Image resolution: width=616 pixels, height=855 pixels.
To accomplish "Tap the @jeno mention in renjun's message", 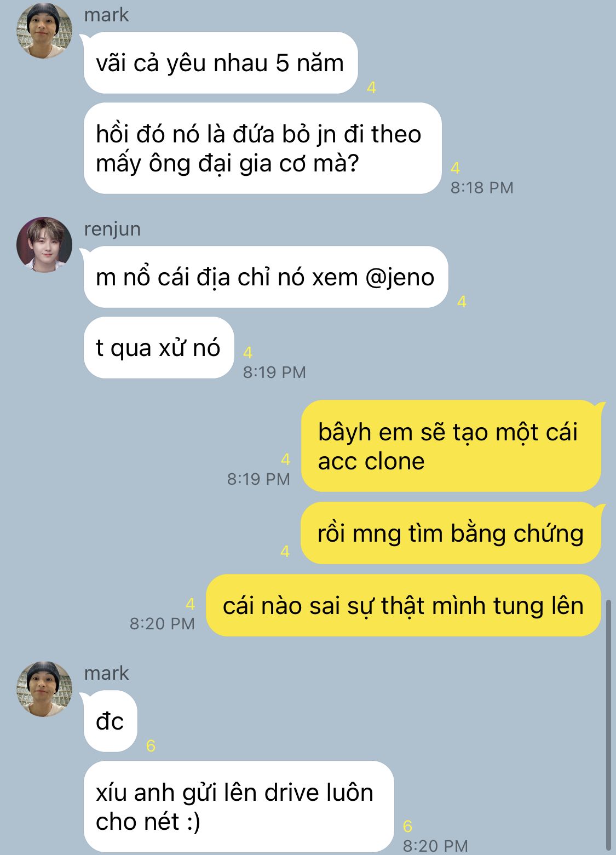I will coord(400,277).
